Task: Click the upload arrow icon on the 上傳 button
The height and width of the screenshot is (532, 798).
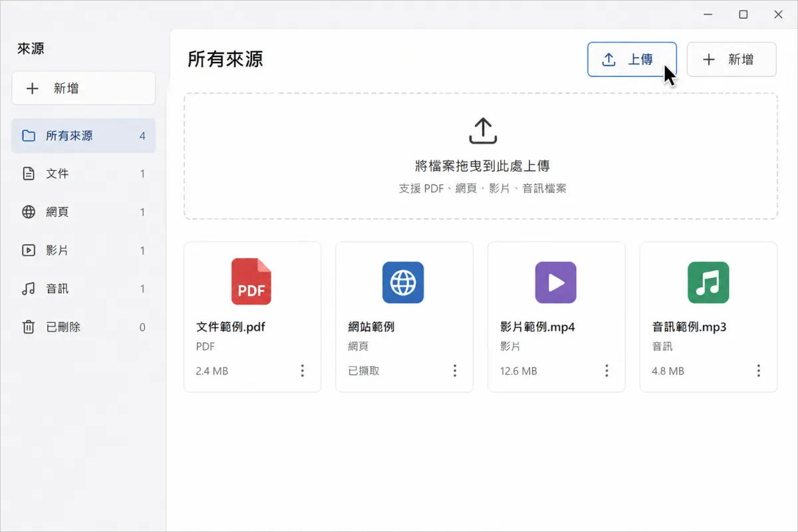Action: point(608,60)
